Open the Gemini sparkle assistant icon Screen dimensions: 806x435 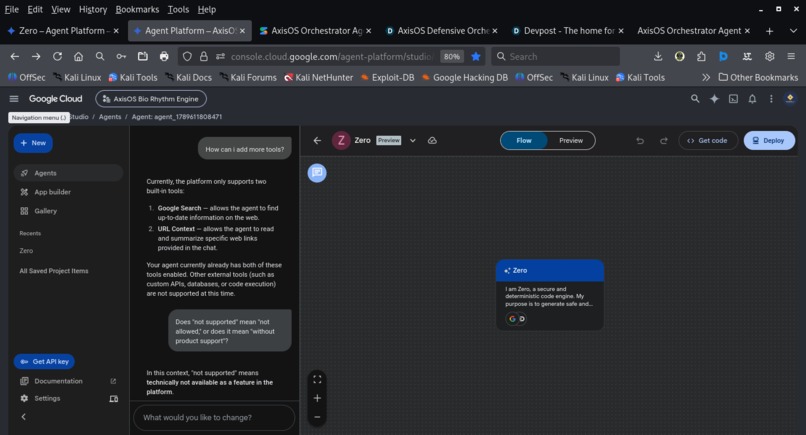tap(715, 99)
